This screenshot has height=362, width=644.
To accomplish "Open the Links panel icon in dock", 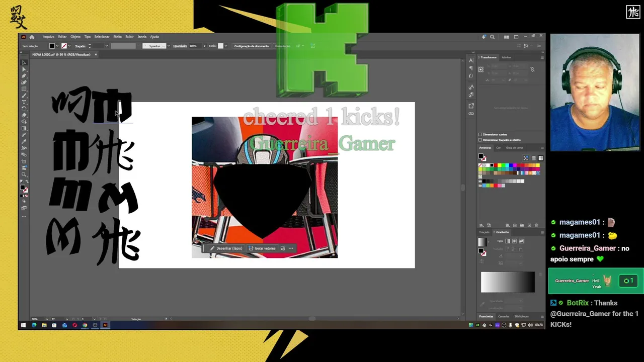I will (x=471, y=114).
